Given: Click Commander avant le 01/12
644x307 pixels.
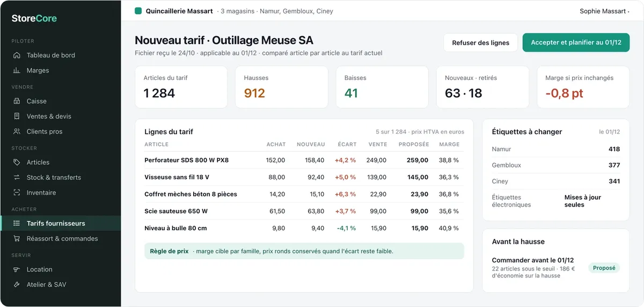Looking at the screenshot, I should point(532,260).
